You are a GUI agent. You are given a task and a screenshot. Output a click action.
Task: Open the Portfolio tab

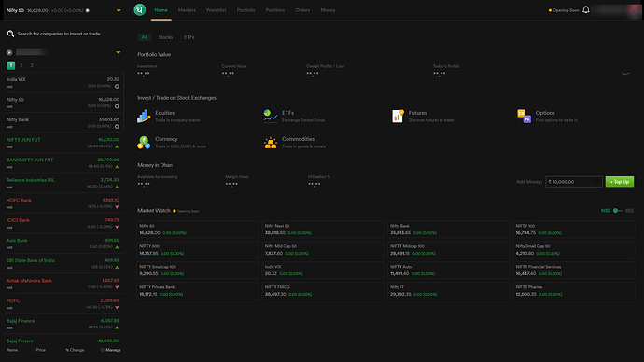pyautogui.click(x=245, y=10)
